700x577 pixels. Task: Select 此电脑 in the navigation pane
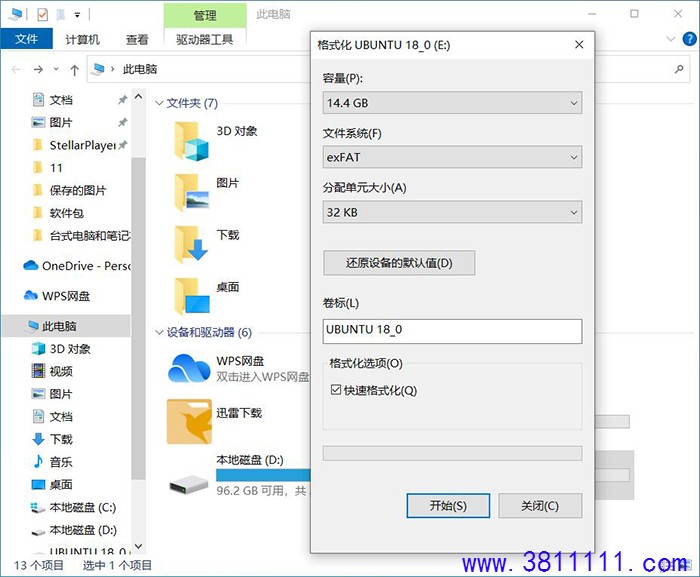tap(59, 326)
